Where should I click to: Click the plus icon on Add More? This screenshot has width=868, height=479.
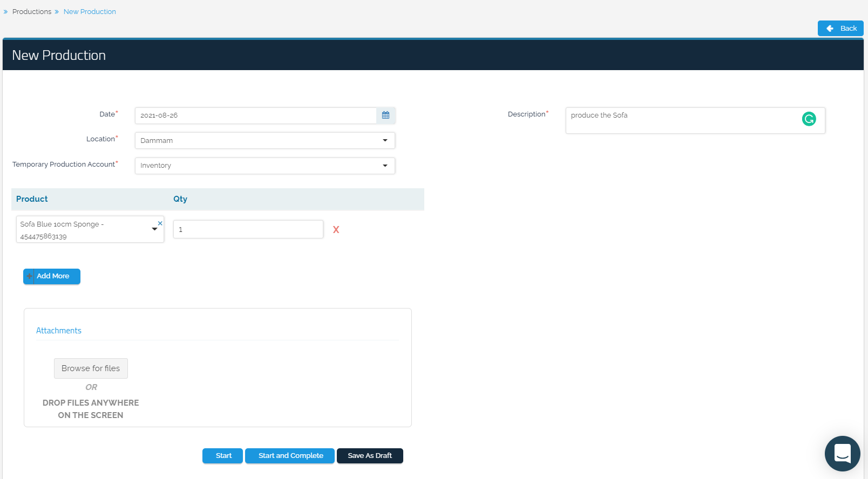[29, 276]
